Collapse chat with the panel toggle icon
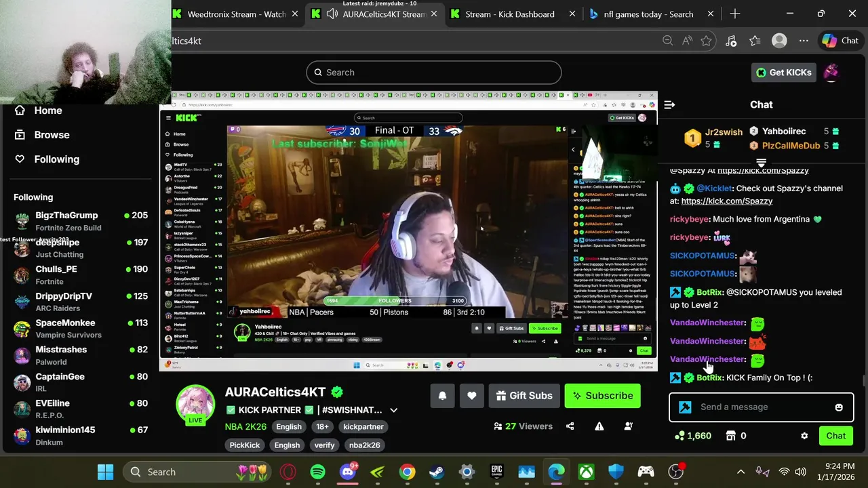The height and width of the screenshot is (488, 868). (x=669, y=104)
